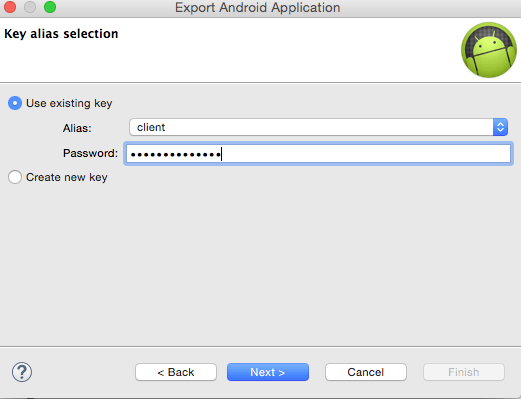Close the dialog with red window button
Screen dimensions: 521x399
pos(10,7)
